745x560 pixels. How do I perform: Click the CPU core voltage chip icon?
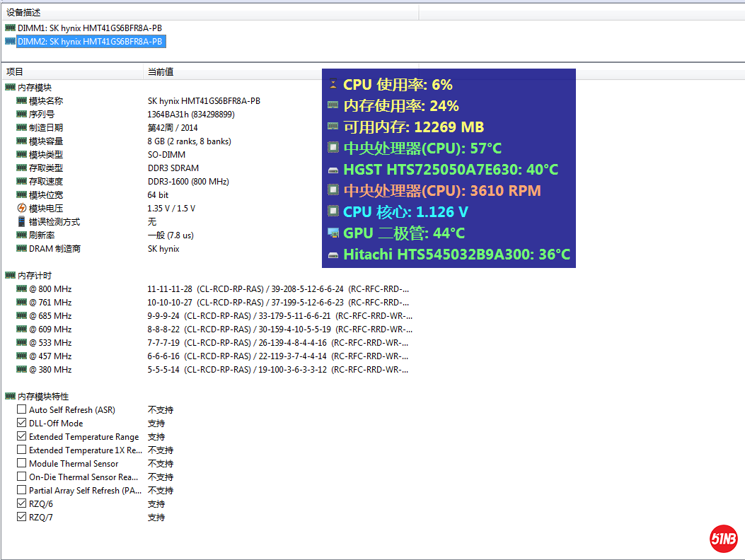click(x=333, y=212)
